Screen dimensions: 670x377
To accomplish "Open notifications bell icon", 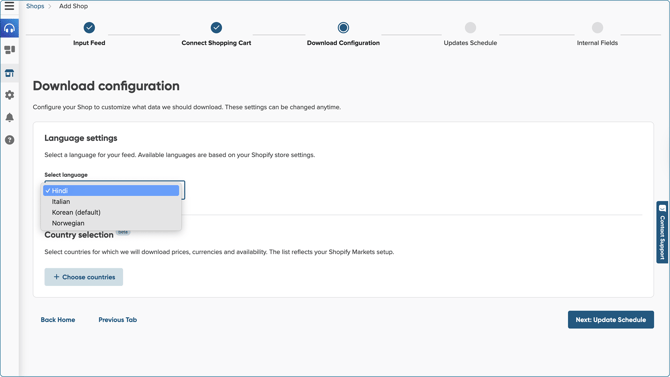I will (x=9, y=118).
